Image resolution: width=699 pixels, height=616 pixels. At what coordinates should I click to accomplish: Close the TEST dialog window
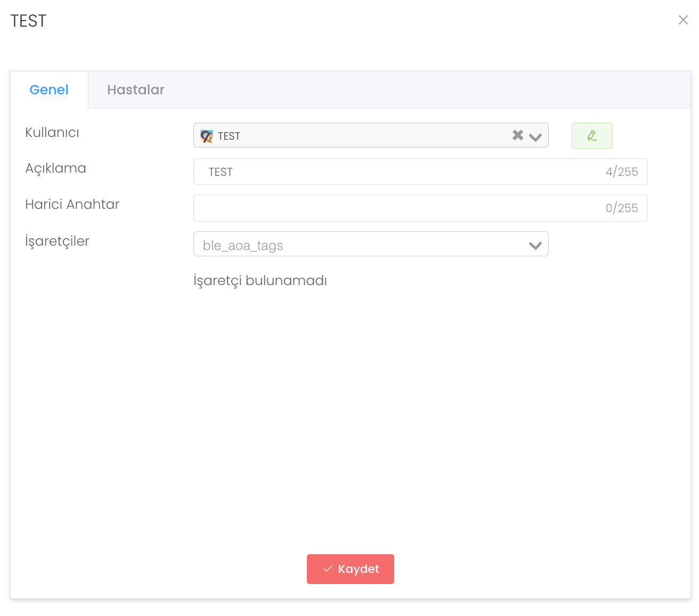coord(683,20)
